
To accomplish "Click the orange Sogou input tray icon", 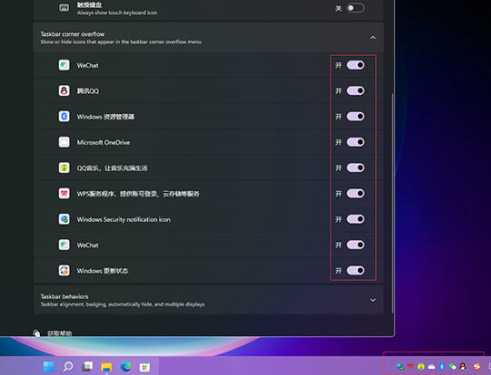I will 477,367.
